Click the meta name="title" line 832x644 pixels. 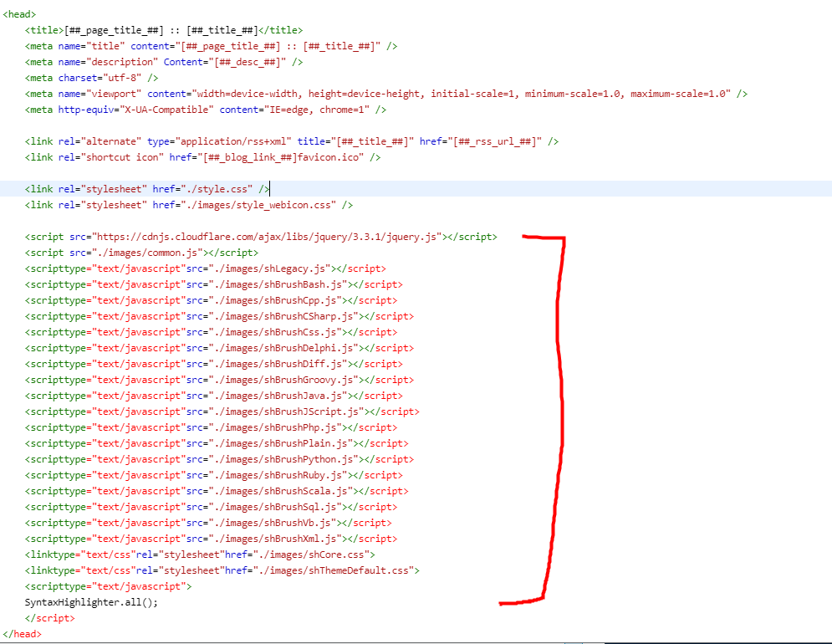[211, 46]
